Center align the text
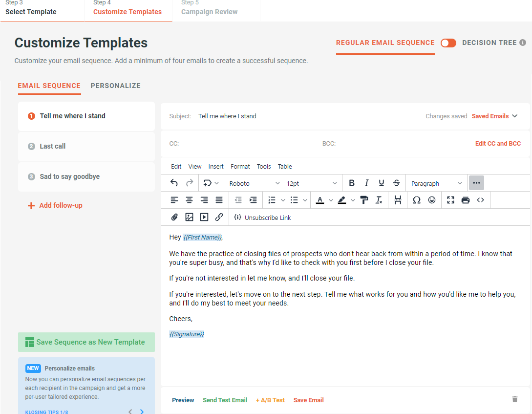This screenshot has width=532, height=414. tap(190, 200)
